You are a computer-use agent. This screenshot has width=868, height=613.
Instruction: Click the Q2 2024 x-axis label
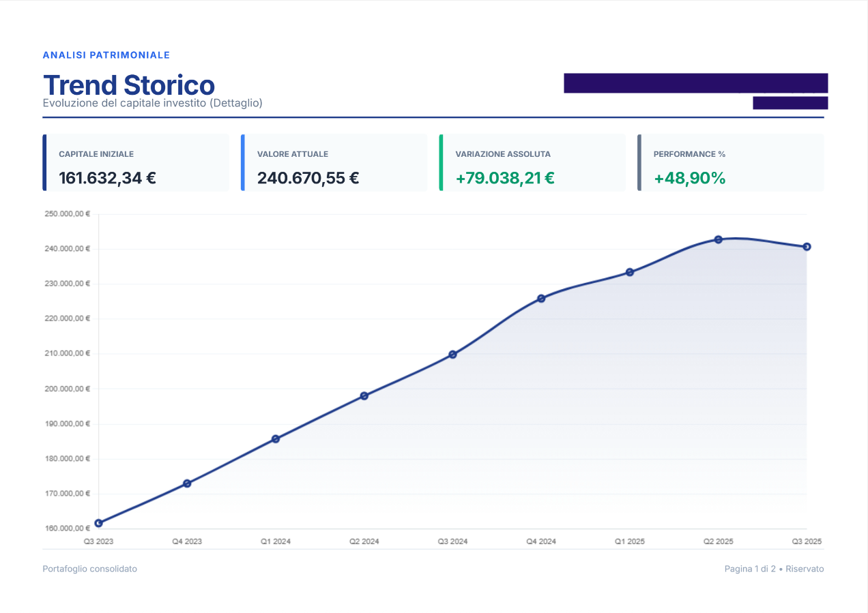pyautogui.click(x=364, y=541)
